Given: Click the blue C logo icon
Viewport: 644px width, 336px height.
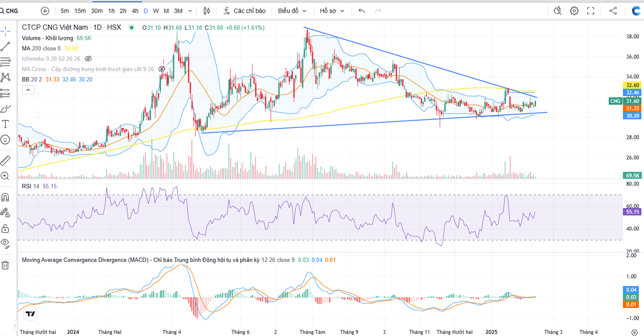Looking at the screenshot, I should click(x=635, y=11).
